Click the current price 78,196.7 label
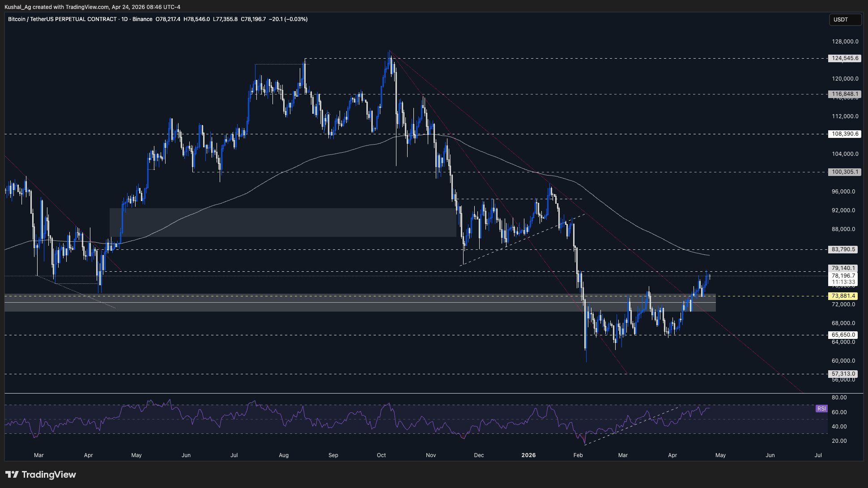The width and height of the screenshot is (868, 488). 843,276
